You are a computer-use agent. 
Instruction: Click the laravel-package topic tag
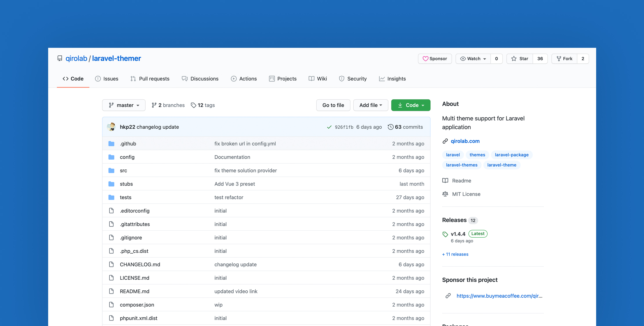[512, 155]
